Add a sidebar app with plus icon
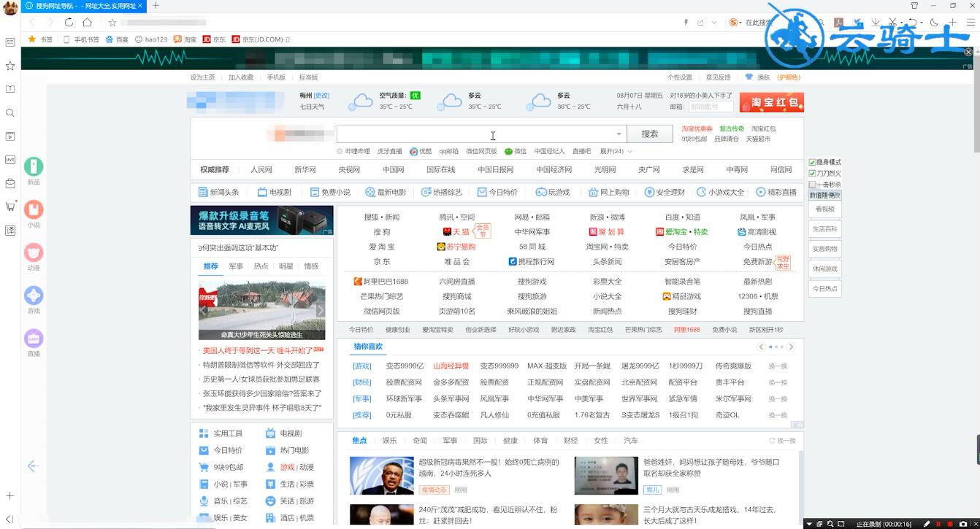 coord(10,495)
